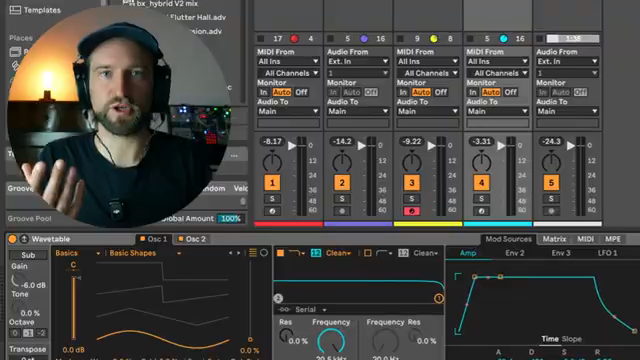Deactivate track 5 with its activator button
This screenshot has height=360, width=640.
click(x=551, y=183)
